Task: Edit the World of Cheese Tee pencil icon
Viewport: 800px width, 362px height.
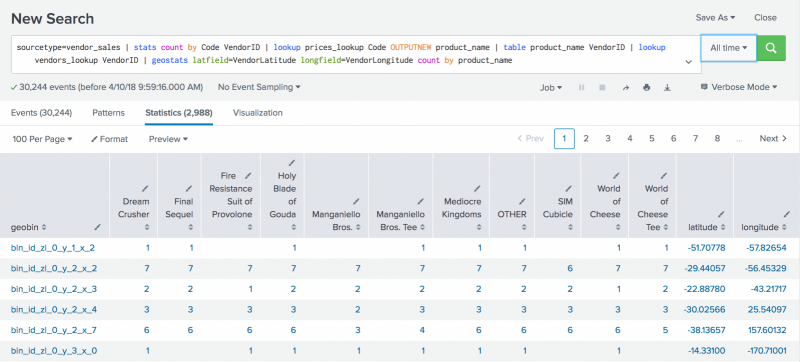Action: click(x=663, y=176)
